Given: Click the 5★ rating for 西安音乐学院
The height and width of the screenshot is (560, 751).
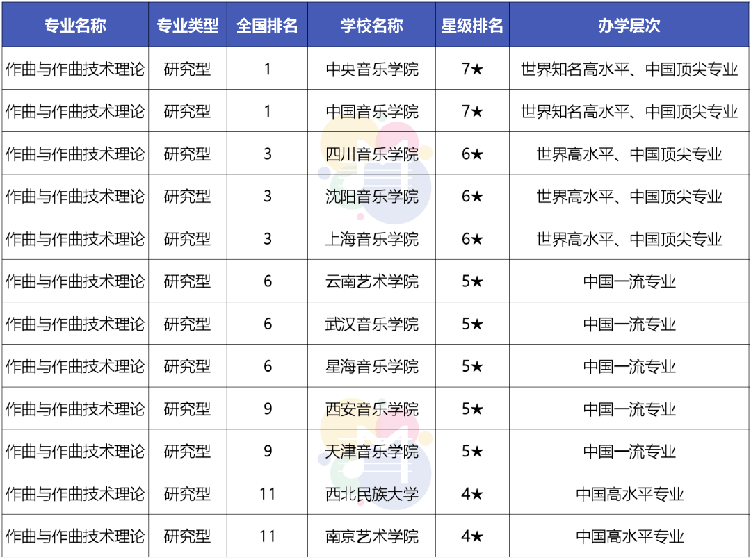Looking at the screenshot, I should point(472,409).
